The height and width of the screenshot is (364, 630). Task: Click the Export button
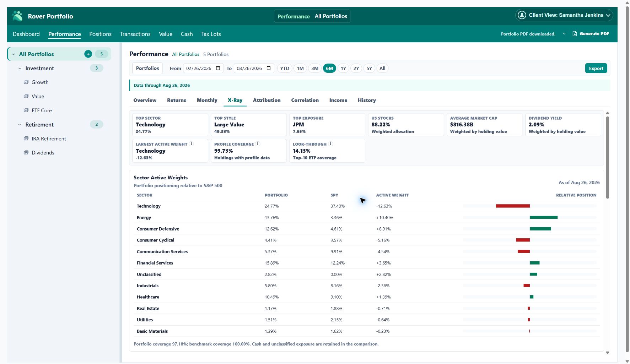point(596,68)
